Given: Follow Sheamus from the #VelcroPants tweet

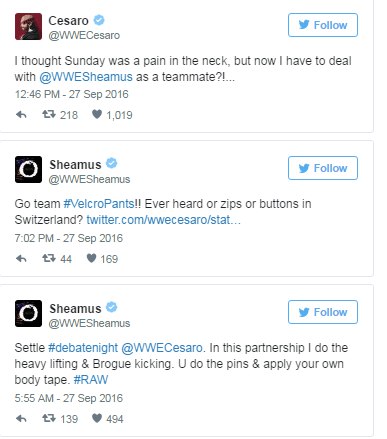Looking at the screenshot, I should pos(323,168).
